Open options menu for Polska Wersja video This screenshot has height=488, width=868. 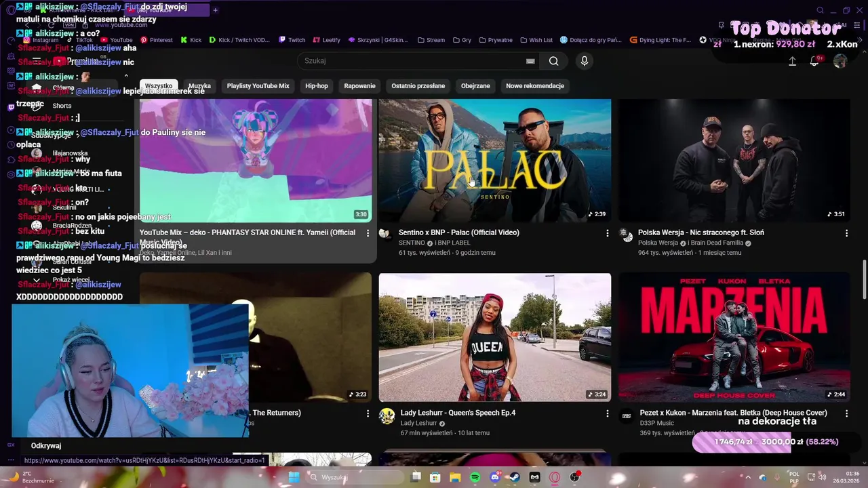846,233
